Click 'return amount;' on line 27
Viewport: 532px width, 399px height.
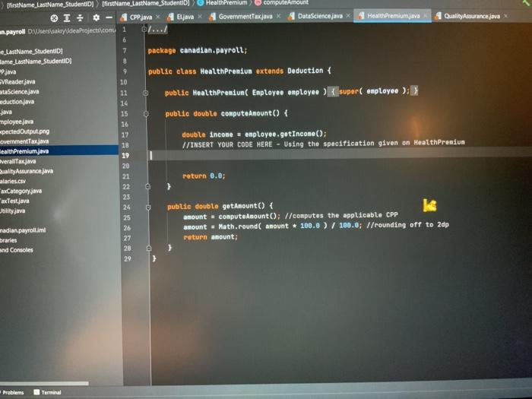(211, 237)
